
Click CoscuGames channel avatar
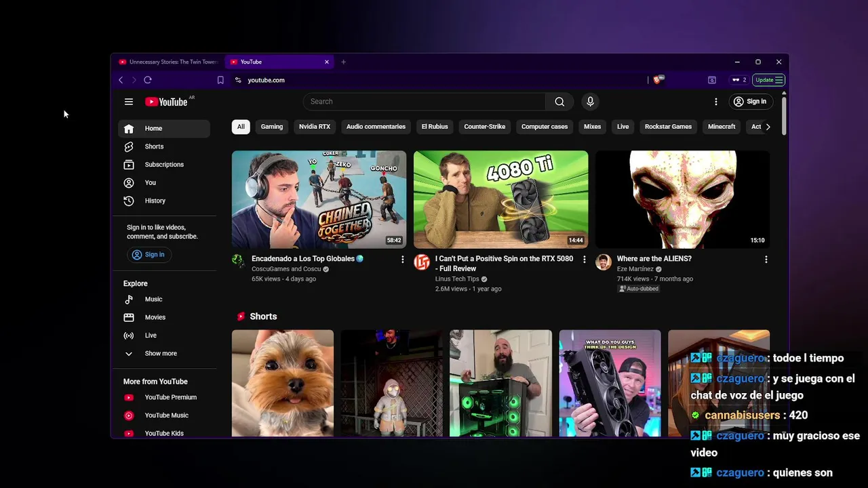239,262
